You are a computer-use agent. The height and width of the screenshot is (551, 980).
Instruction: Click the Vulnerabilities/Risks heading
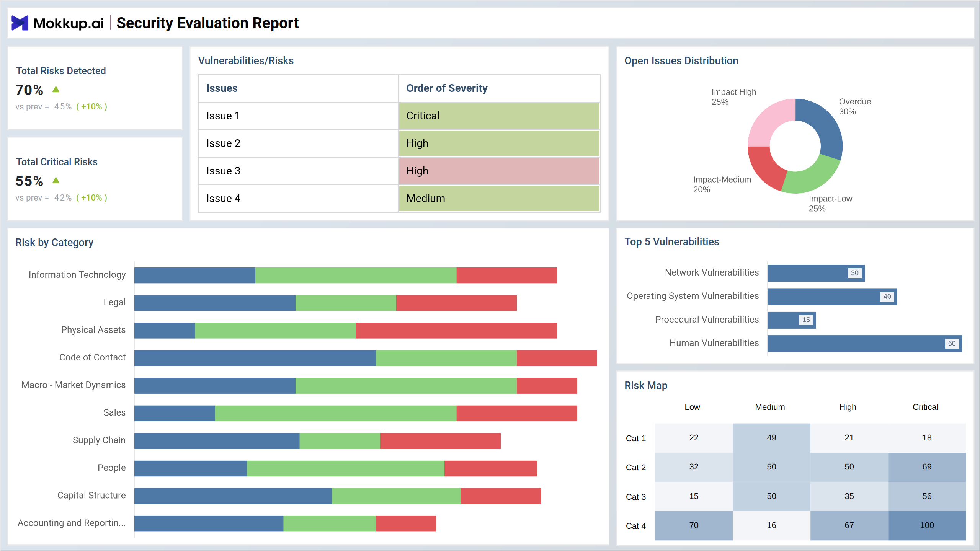click(246, 61)
